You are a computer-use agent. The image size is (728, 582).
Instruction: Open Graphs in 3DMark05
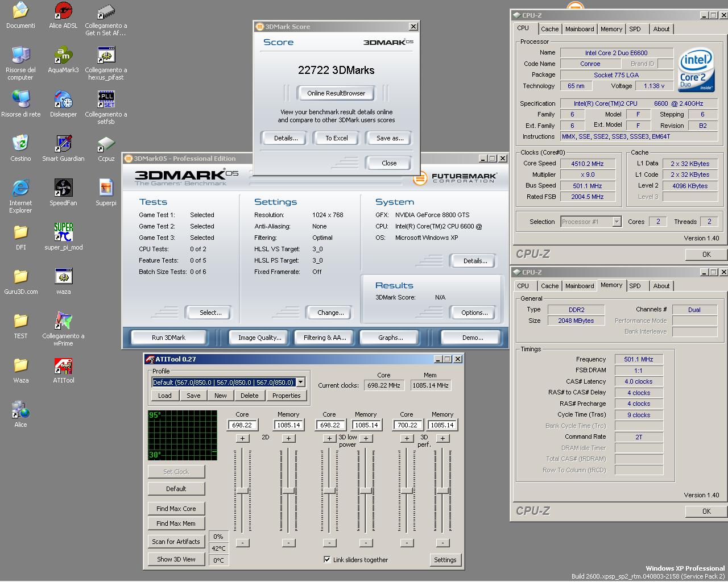pos(391,338)
